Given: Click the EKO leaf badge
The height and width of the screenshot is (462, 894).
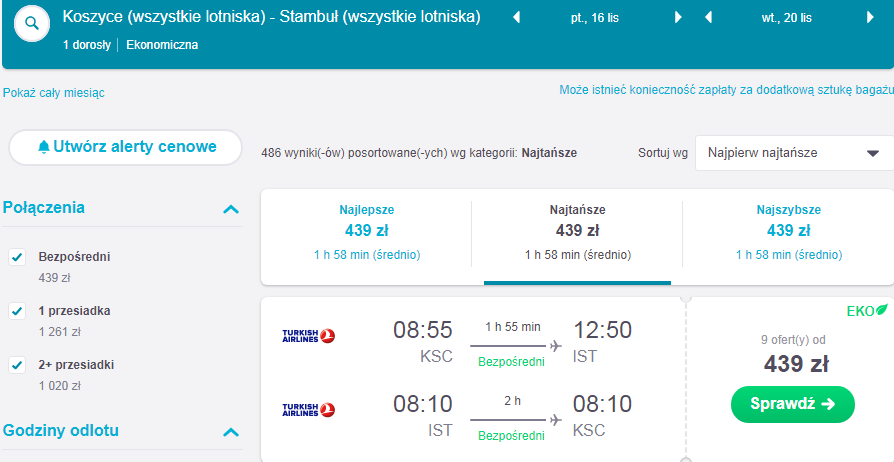Looking at the screenshot, I should [x=867, y=311].
